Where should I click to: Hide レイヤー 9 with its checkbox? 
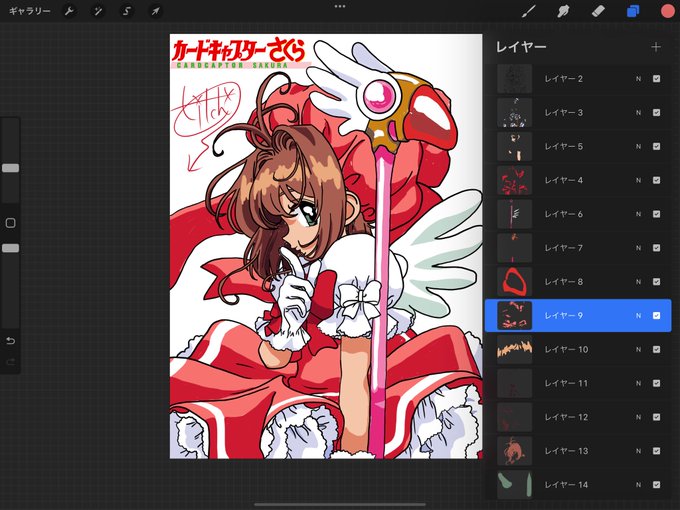pyautogui.click(x=657, y=315)
